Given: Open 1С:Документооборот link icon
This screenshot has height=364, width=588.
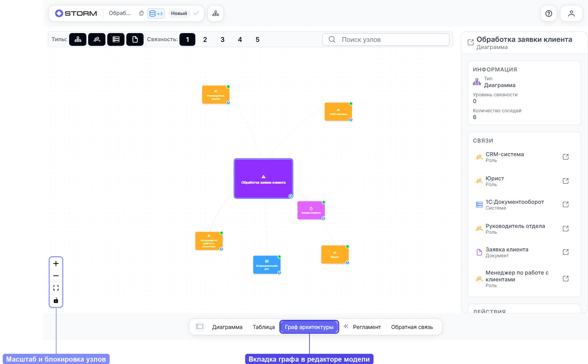Looking at the screenshot, I should coord(566,204).
